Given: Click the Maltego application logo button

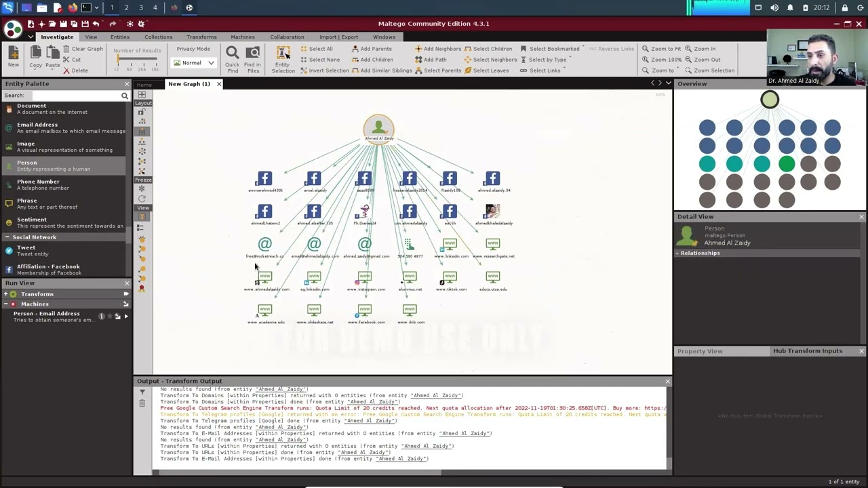Looking at the screenshot, I should click(13, 30).
